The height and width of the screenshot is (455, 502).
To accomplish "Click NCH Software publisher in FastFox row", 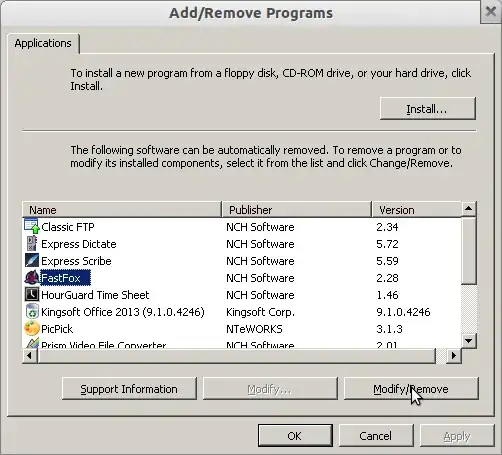I will 260,278.
